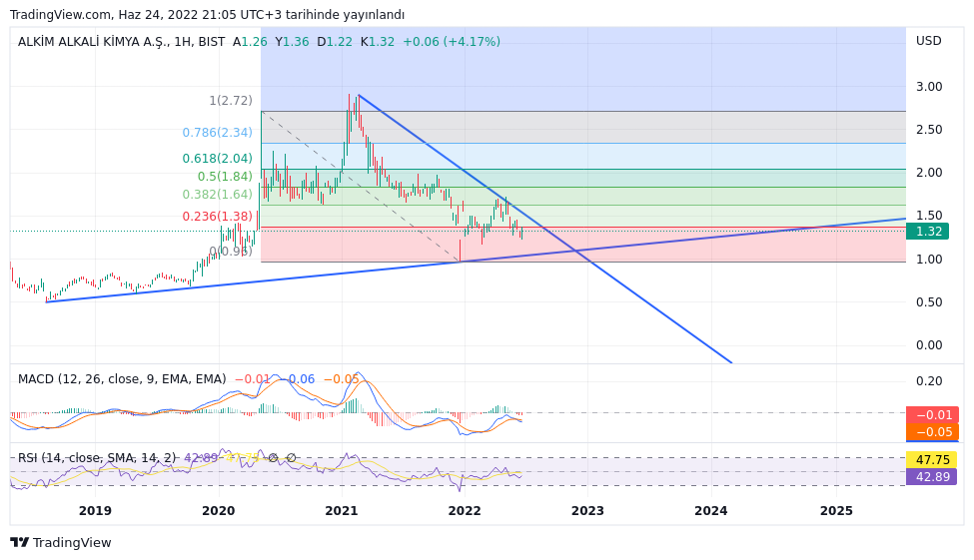This screenshot has width=974, height=560.
Task: Click the 0.00 price axis label
Action: 929,345
